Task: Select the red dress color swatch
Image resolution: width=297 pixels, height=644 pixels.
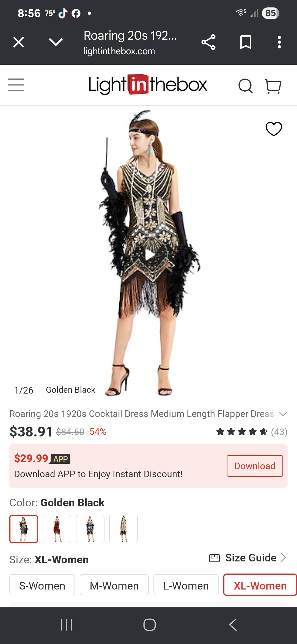Action: click(x=57, y=529)
